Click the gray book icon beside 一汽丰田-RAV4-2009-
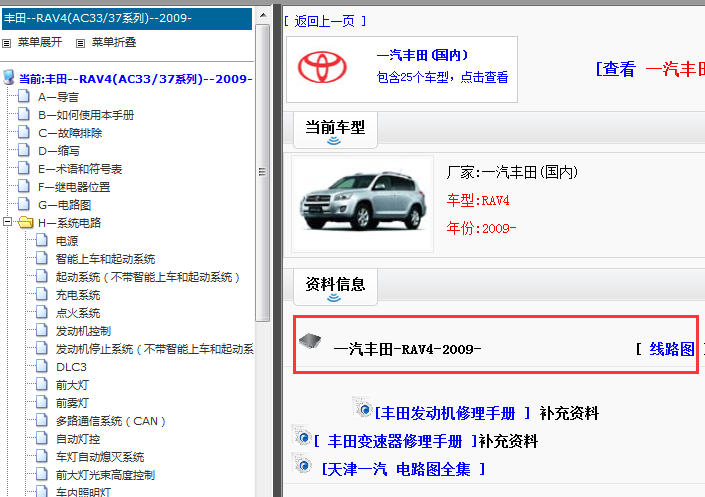This screenshot has height=497, width=705. pos(310,341)
